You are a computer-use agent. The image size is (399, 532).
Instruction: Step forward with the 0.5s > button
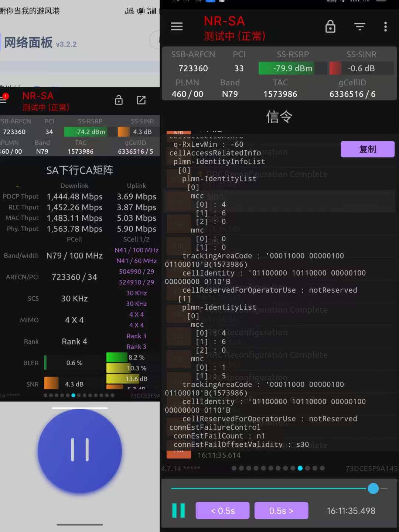(281, 511)
